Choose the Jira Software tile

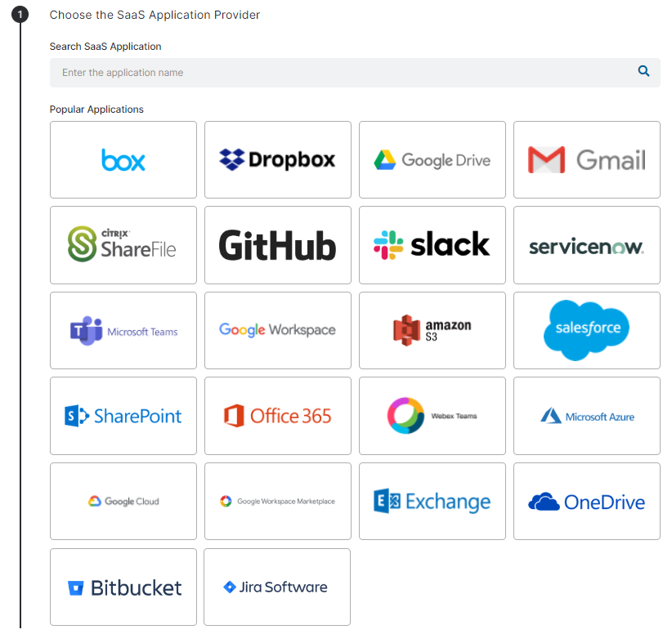pyautogui.click(x=277, y=587)
